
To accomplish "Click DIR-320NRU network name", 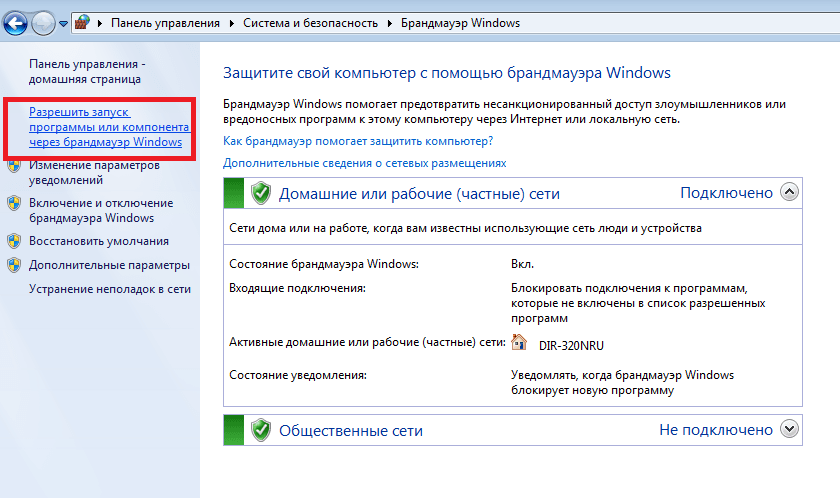I will point(571,345).
